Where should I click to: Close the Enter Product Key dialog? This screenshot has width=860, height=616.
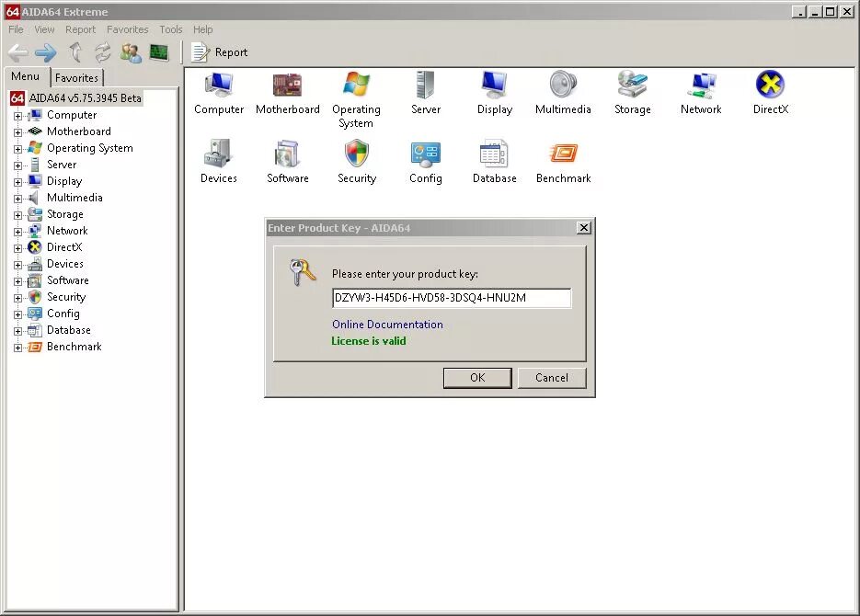coord(584,227)
